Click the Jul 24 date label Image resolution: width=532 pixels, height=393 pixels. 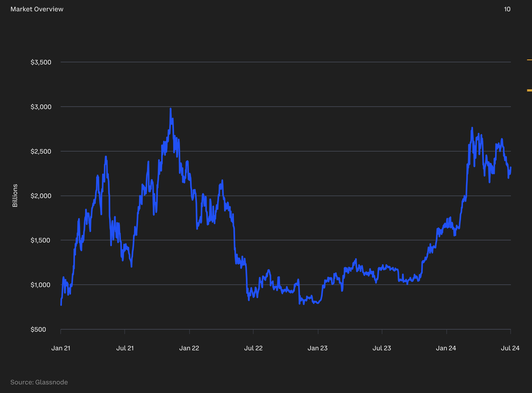pos(510,348)
